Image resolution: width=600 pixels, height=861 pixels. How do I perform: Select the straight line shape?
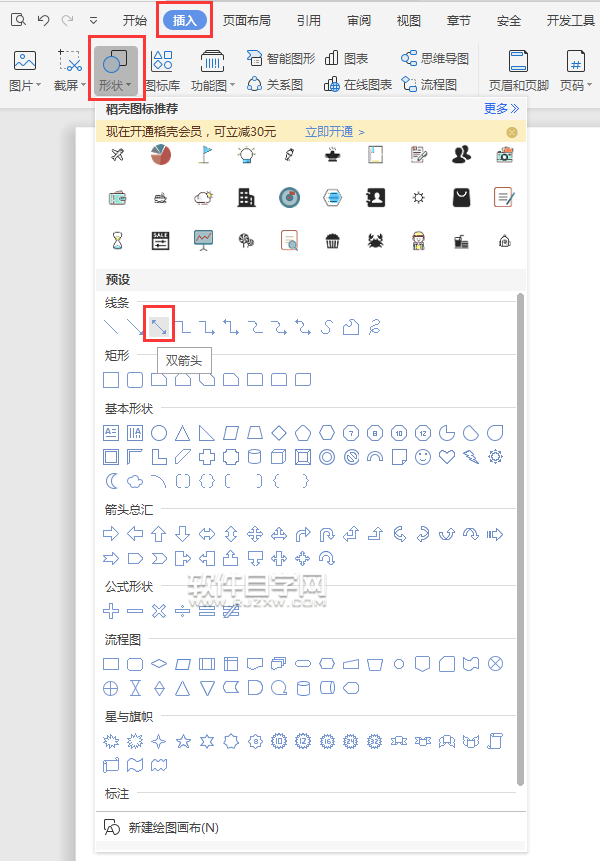point(111,327)
